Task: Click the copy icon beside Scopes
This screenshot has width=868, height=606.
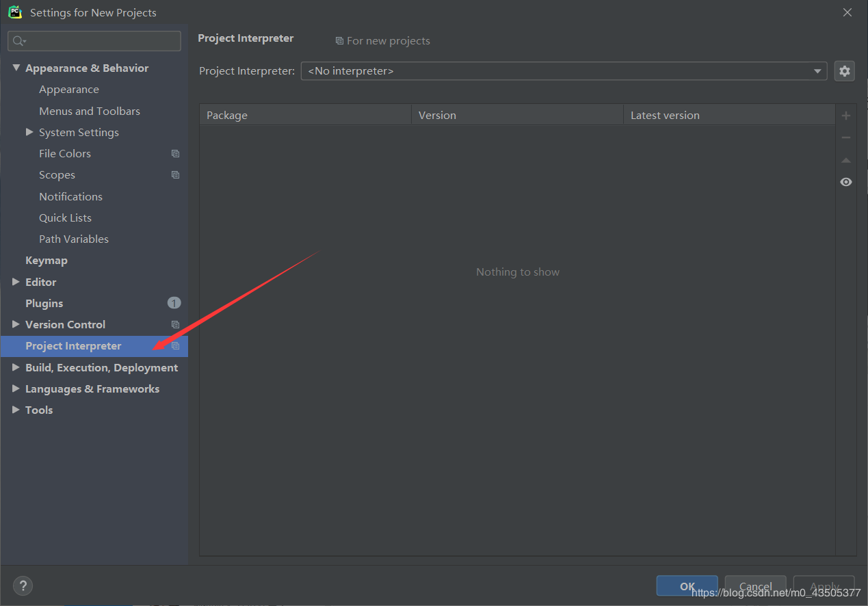Action: (x=175, y=175)
